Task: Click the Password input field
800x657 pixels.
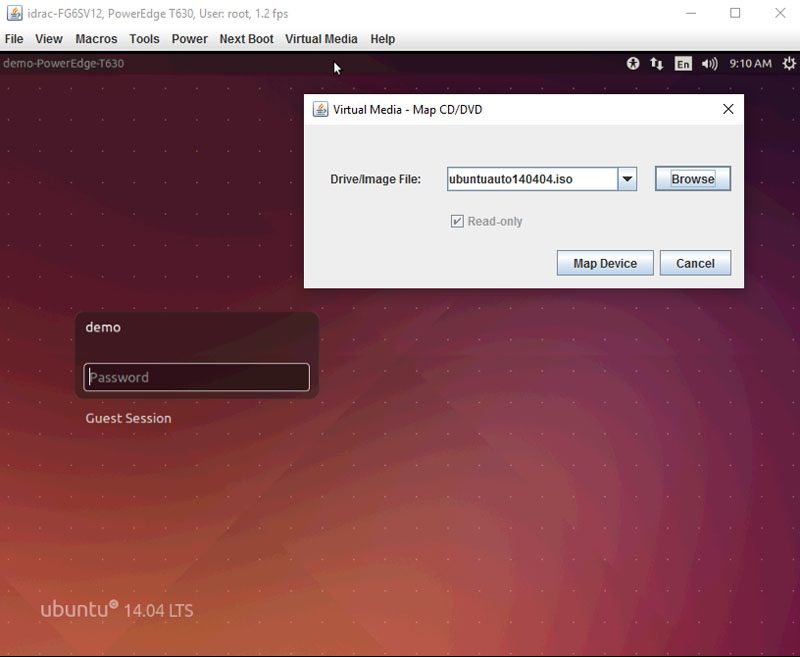Action: (x=196, y=377)
